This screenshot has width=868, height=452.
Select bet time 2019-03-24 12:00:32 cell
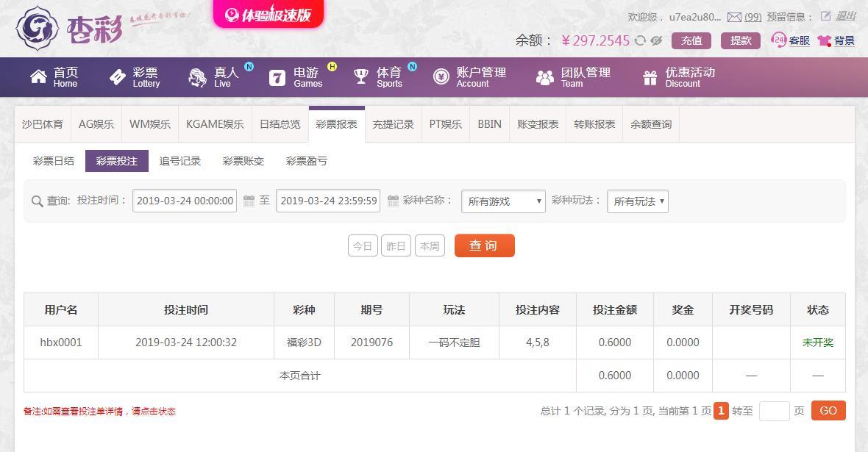point(186,342)
